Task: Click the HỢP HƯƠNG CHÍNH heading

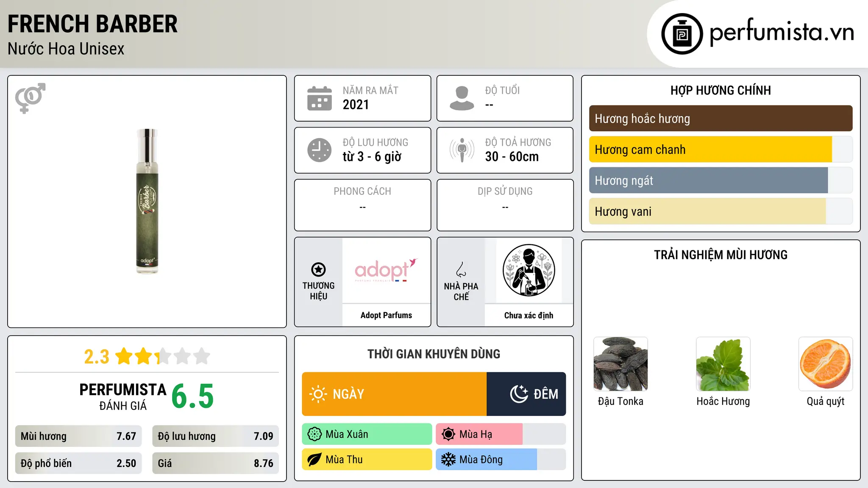Action: [721, 90]
